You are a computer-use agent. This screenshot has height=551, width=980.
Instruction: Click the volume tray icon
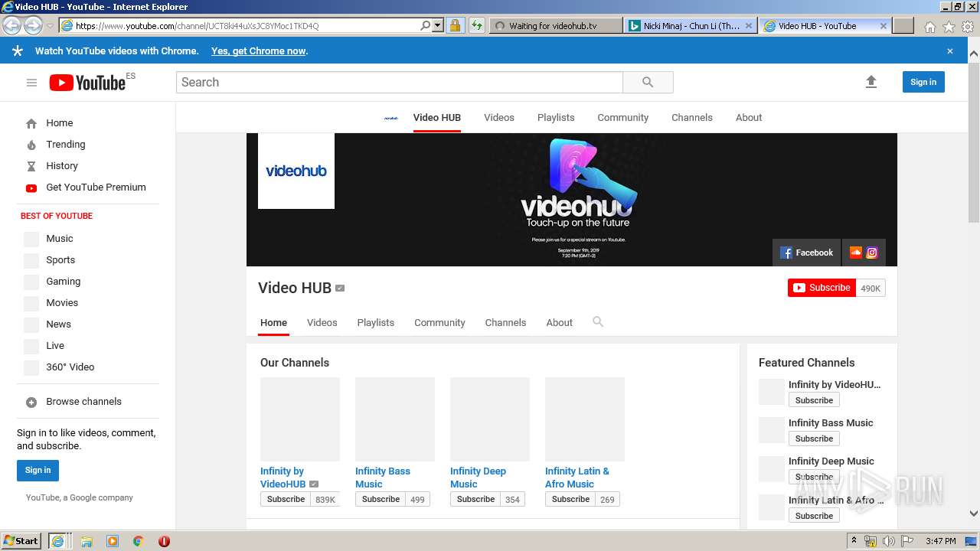point(888,541)
